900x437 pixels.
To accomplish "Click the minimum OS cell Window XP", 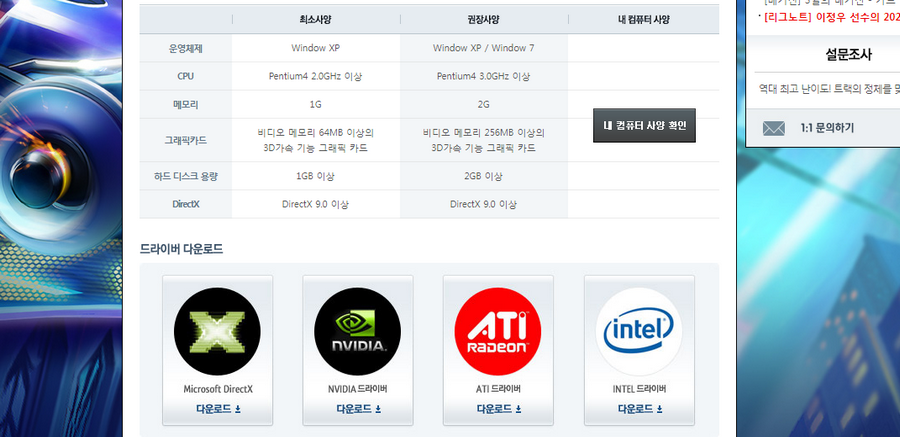I will 316,48.
